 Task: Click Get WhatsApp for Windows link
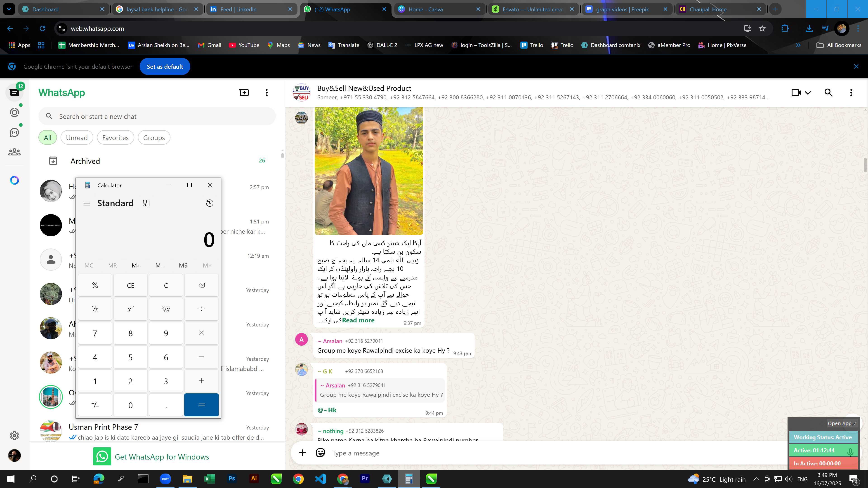coord(162,457)
